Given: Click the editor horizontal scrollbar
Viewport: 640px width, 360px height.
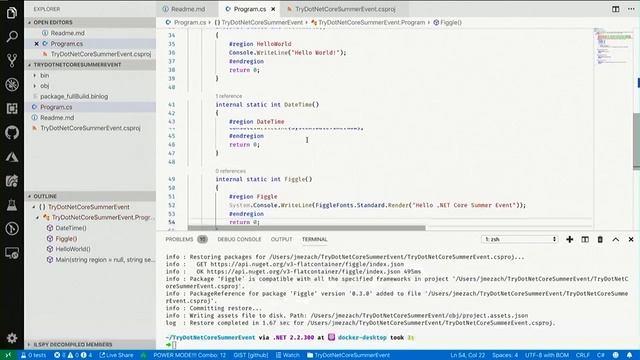Looking at the screenshot, I should point(307,228).
